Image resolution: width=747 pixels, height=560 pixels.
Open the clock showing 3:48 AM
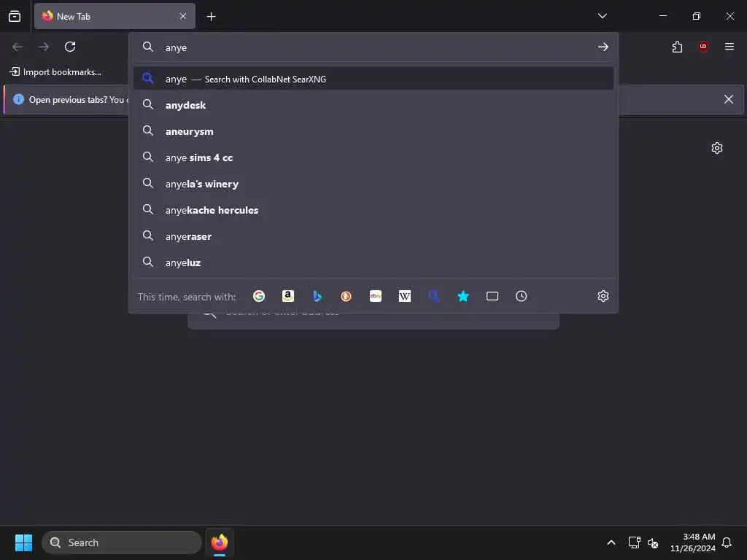[x=693, y=542]
